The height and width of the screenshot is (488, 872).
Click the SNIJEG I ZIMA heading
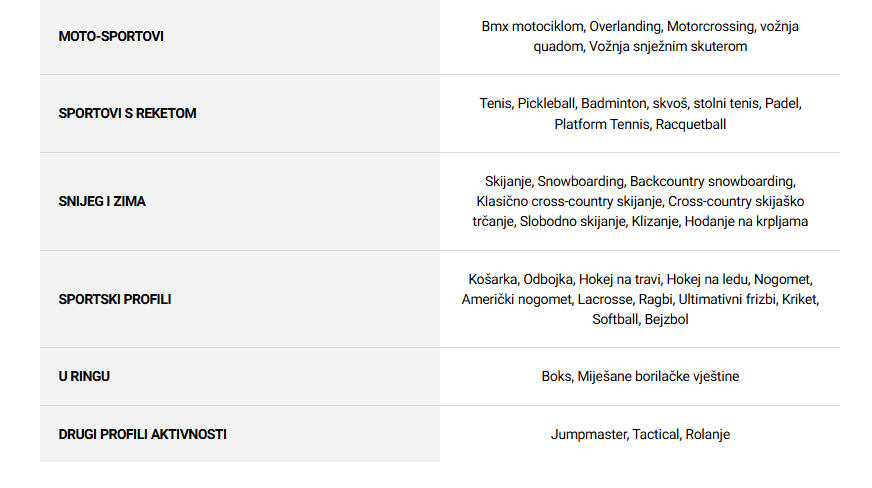point(102,201)
